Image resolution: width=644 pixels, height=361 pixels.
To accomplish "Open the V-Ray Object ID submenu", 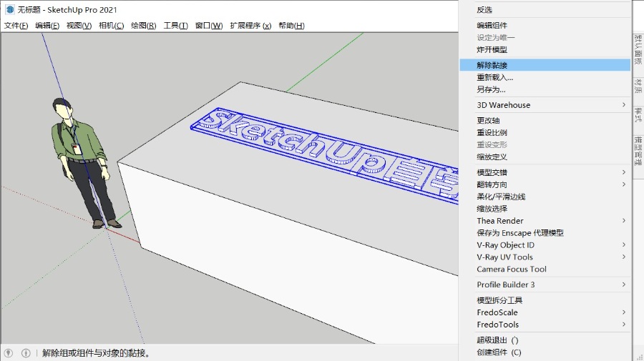I will [x=545, y=245].
